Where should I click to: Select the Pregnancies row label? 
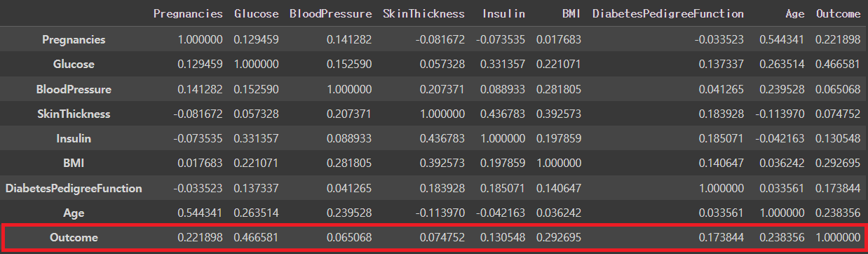point(74,39)
